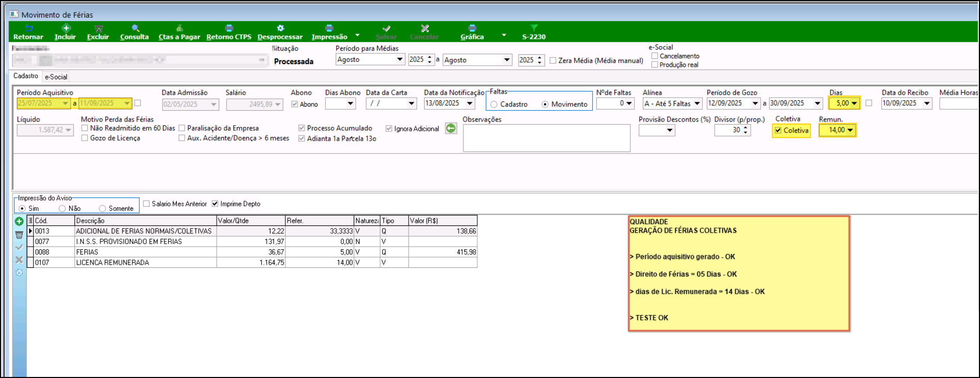This screenshot has height=378, width=980.
Task: Toggle the checkbox after Período Aquisitivo dates
Action: click(138, 103)
